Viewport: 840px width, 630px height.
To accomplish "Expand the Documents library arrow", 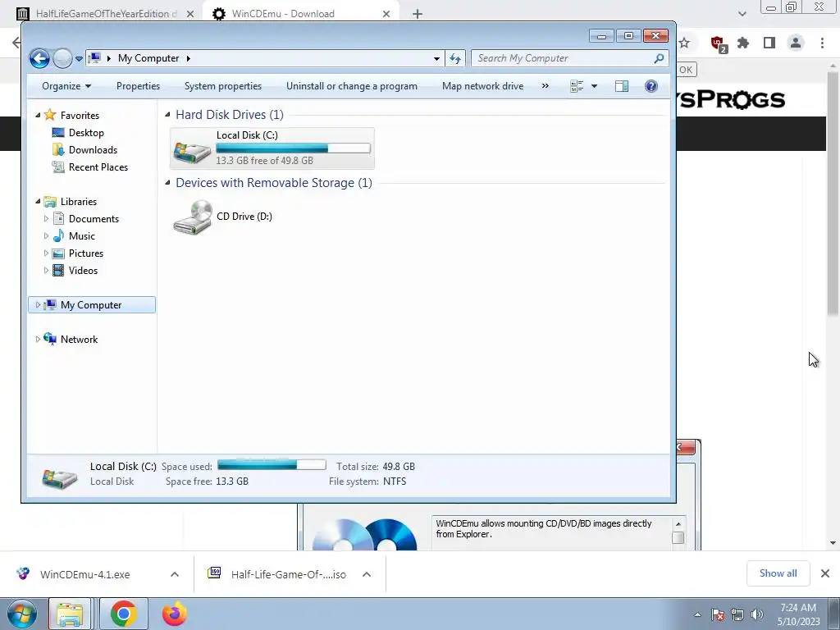I will pos(46,218).
